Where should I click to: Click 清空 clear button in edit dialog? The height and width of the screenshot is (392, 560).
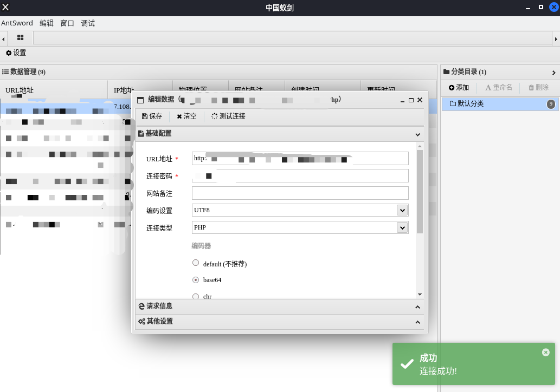pos(186,116)
